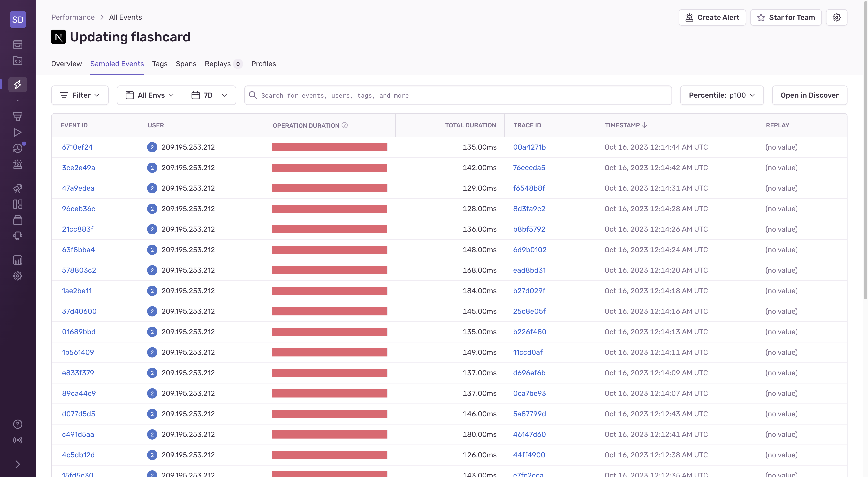
Task: Click the duration bar for event 21cc883f
Action: tap(329, 229)
